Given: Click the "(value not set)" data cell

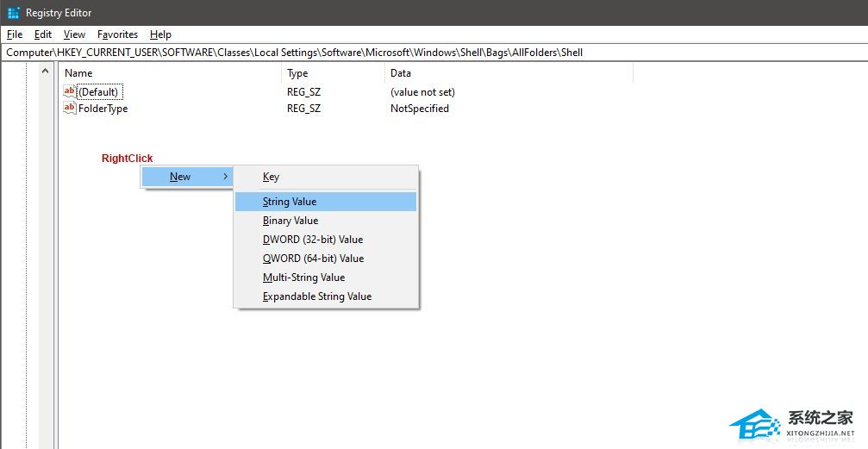Looking at the screenshot, I should [422, 92].
